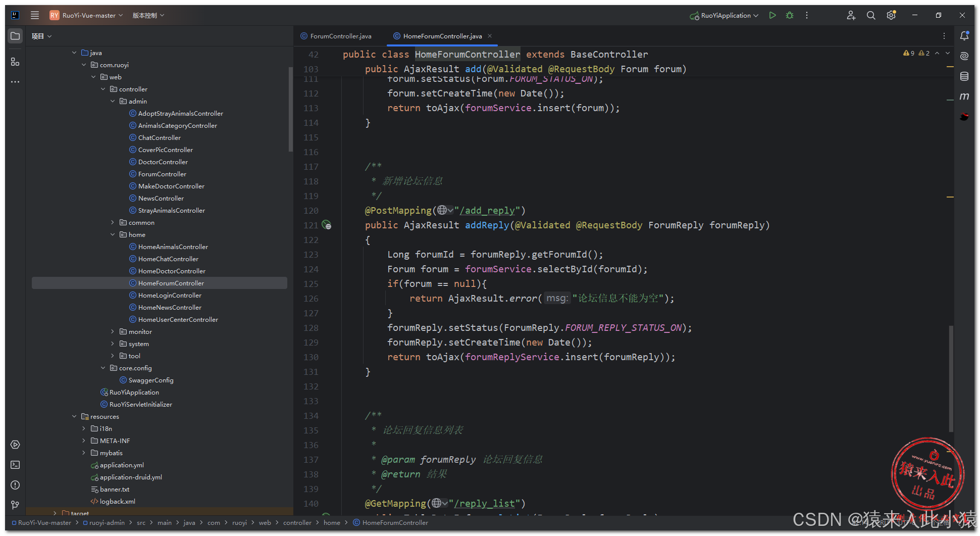Expand the tool package folder
This screenshot has width=980, height=536.
click(113, 356)
